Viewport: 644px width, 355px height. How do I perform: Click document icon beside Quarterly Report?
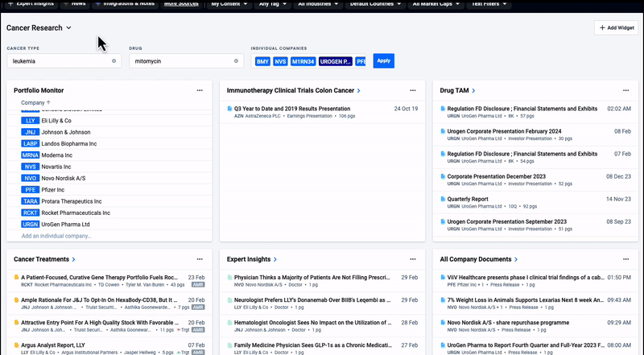coord(443,199)
